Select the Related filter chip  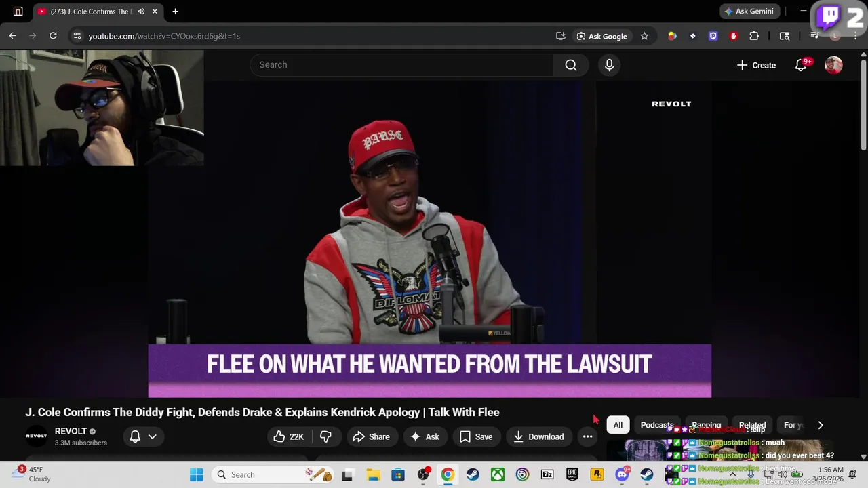pos(752,425)
